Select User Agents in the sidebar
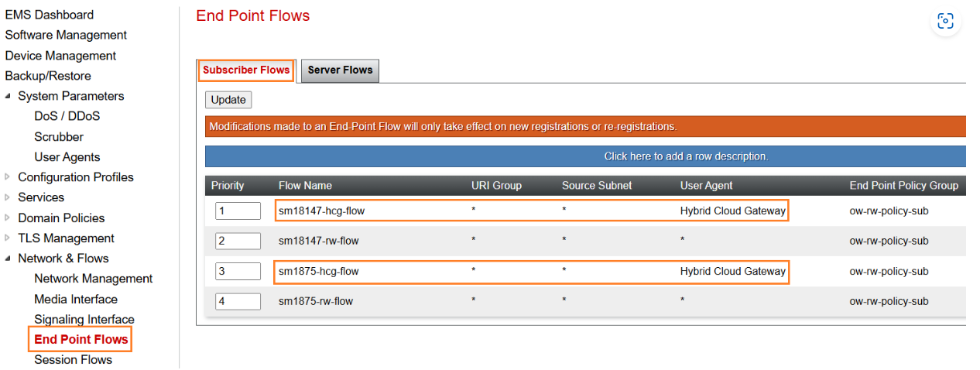 click(x=67, y=157)
